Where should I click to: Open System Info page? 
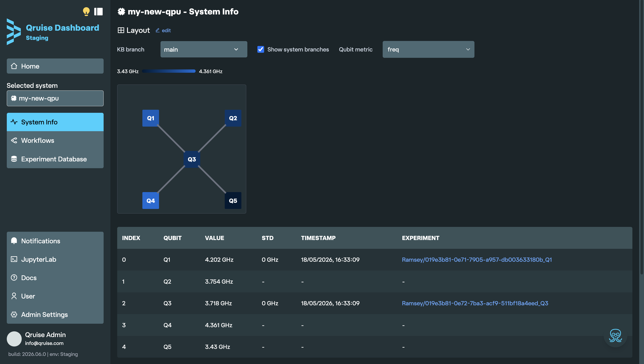(x=55, y=122)
